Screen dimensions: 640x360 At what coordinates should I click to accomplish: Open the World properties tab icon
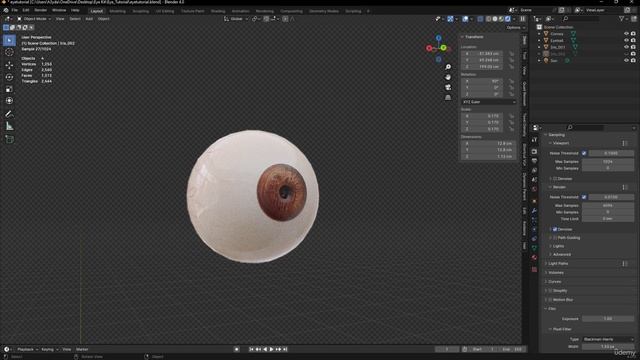coord(534,189)
